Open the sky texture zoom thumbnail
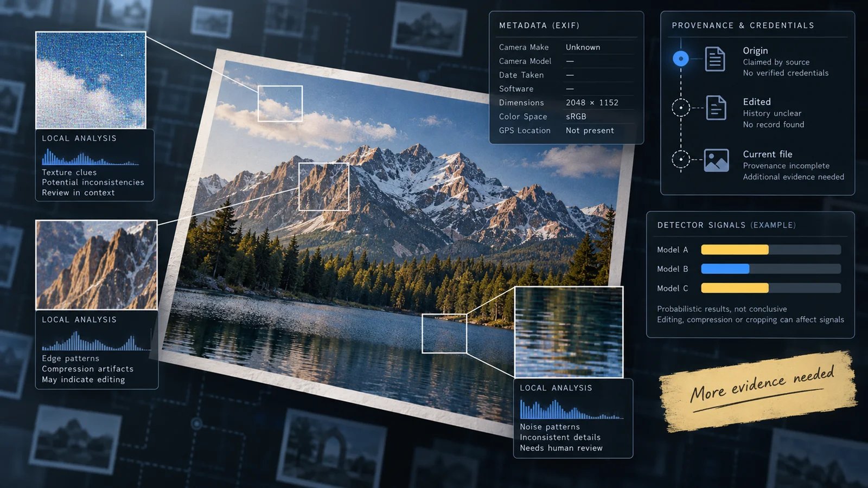 [x=91, y=80]
